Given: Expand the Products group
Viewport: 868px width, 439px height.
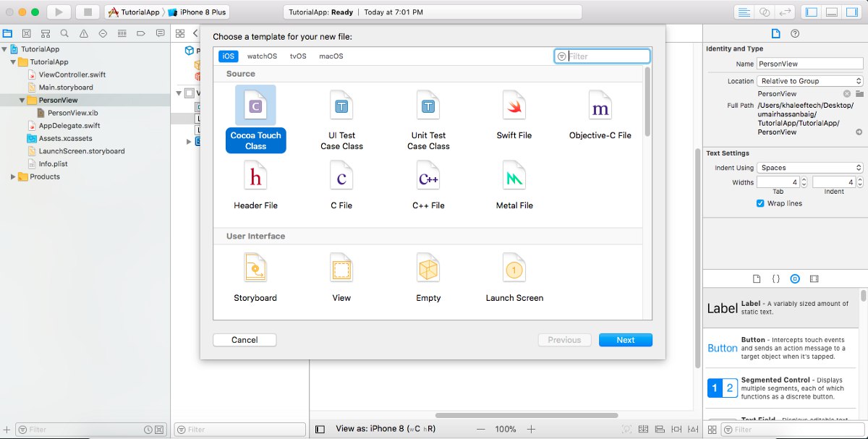Looking at the screenshot, I should 13,176.
